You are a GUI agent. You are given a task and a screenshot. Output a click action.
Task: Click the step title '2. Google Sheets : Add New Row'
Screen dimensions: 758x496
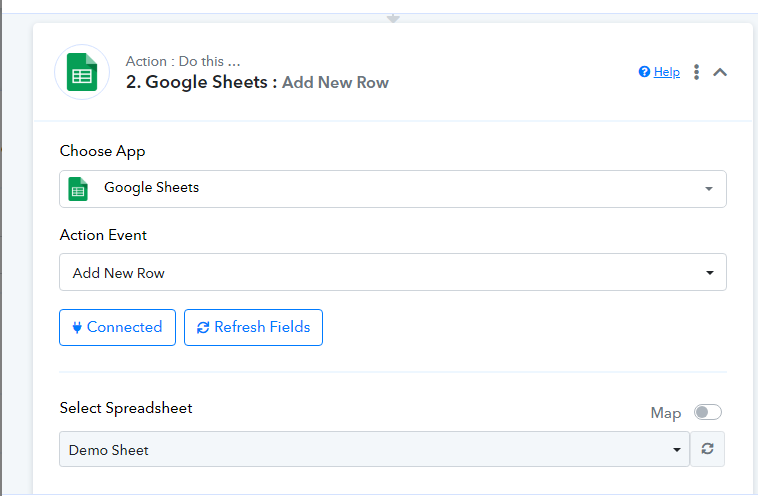tap(257, 82)
